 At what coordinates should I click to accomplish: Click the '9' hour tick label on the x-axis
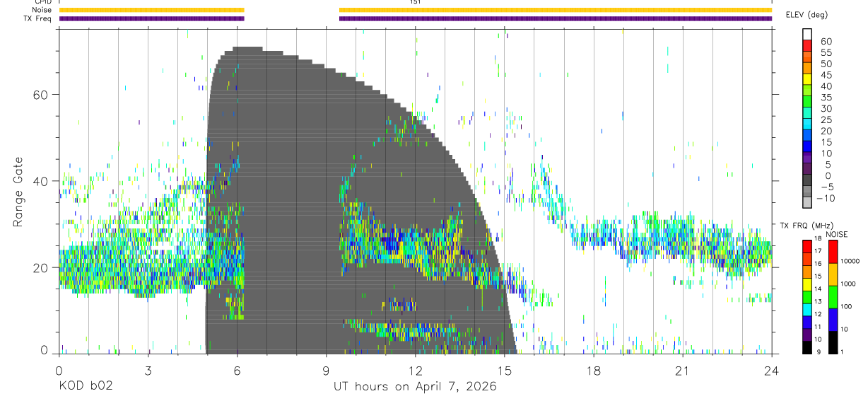(x=326, y=371)
